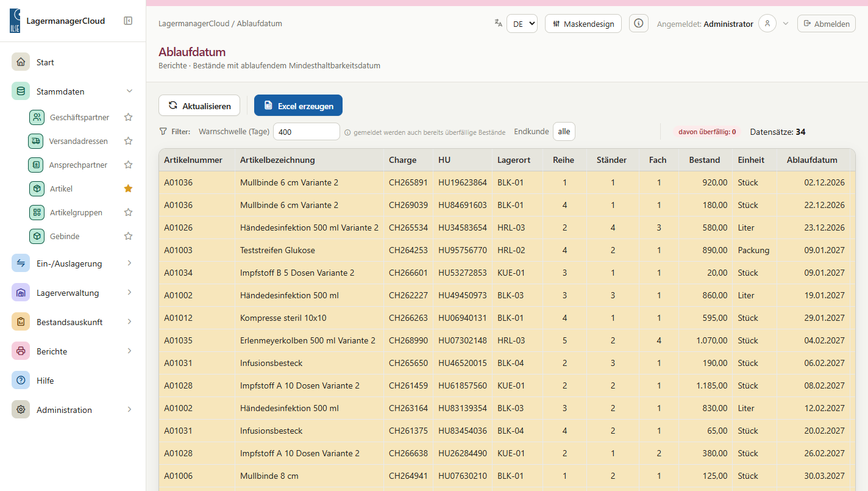The width and height of the screenshot is (868, 491).
Task: Click the user avatar icon
Action: click(x=767, y=23)
